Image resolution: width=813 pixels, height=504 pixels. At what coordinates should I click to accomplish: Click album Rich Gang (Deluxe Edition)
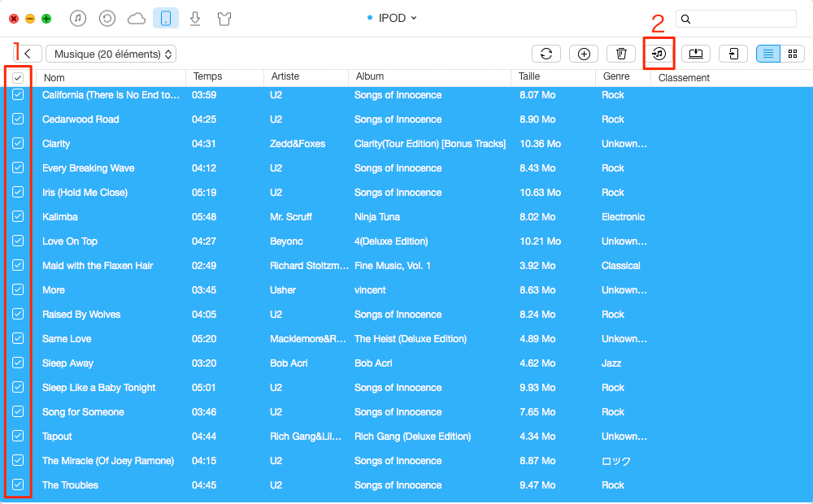[x=413, y=436]
